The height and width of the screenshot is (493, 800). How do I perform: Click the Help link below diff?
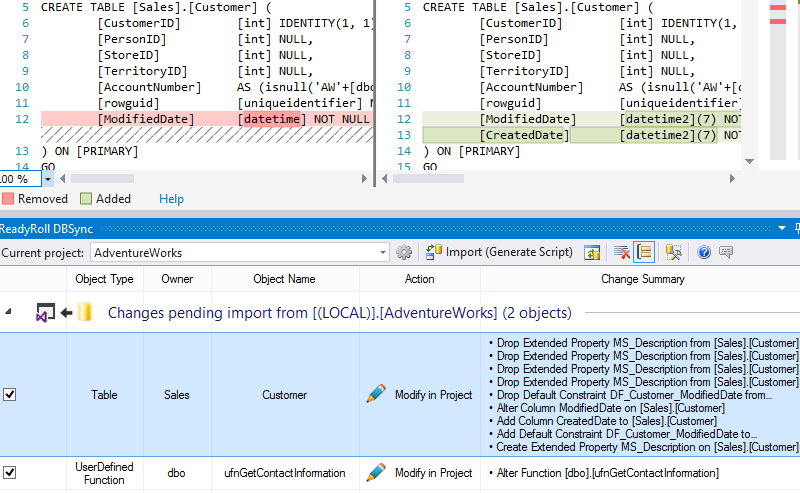point(171,199)
